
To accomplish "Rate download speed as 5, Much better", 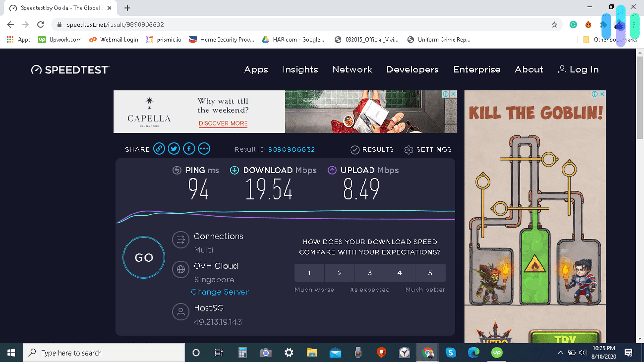I will coord(430,273).
